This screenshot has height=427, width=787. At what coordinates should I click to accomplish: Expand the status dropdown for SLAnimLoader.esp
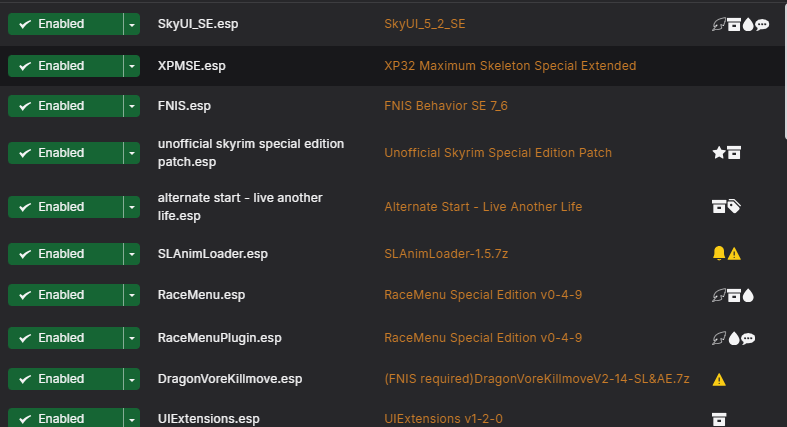(x=132, y=254)
